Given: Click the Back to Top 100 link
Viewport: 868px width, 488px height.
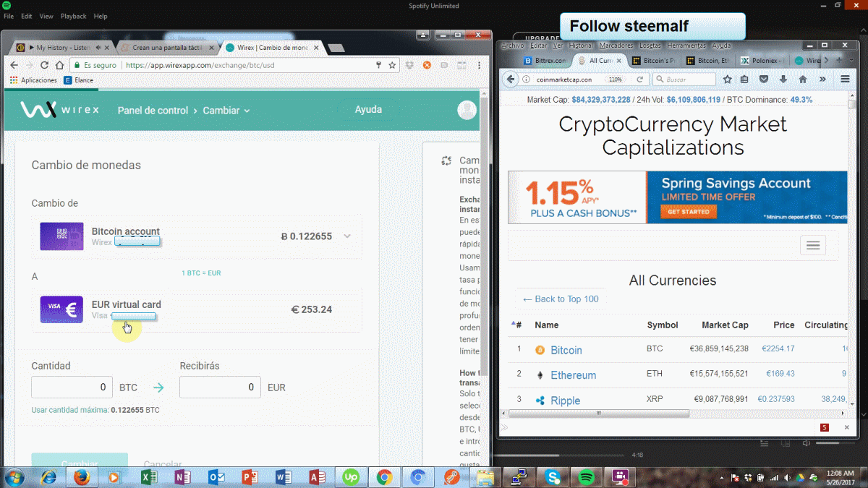Looking at the screenshot, I should coord(561,299).
